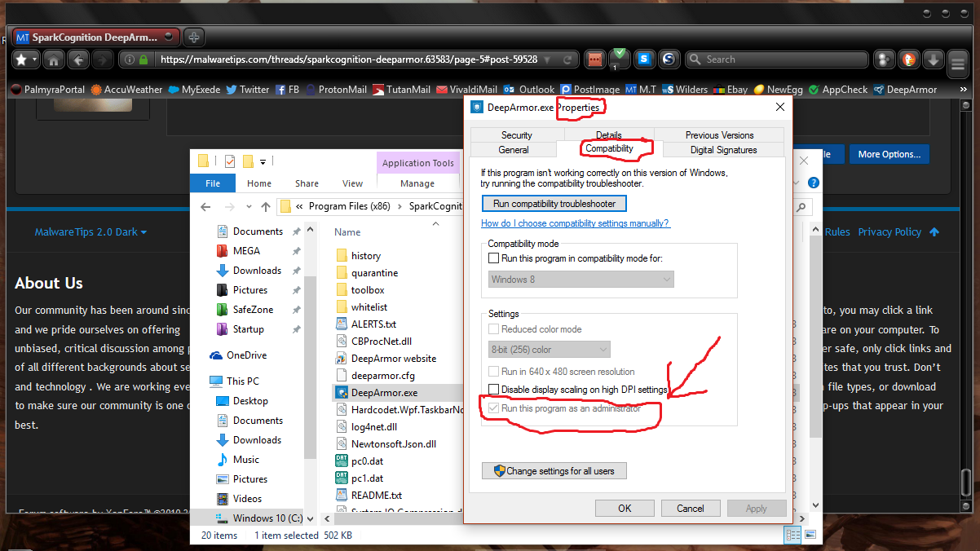Open the Privacy Policy footer link
Viewport: 980px width, 551px height.
[x=890, y=232]
